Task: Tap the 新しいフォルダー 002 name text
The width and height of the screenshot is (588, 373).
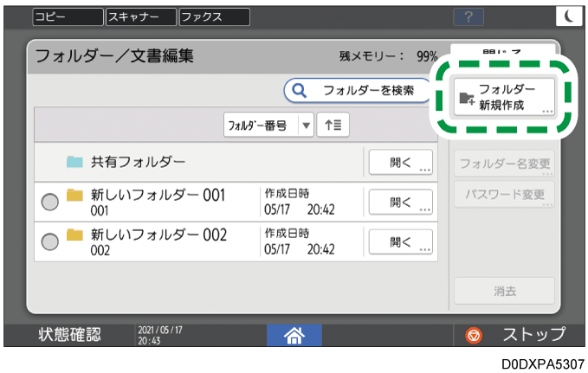Action: (158, 235)
